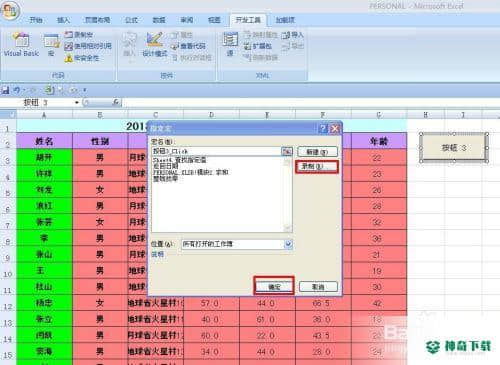Close the 指定宏 dialog with the X

point(335,128)
